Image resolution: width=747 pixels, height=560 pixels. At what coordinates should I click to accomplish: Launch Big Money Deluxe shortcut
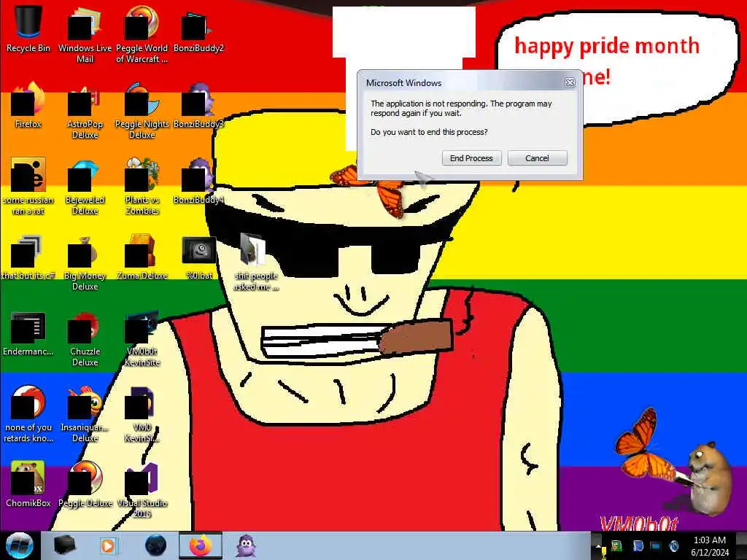[x=85, y=262]
